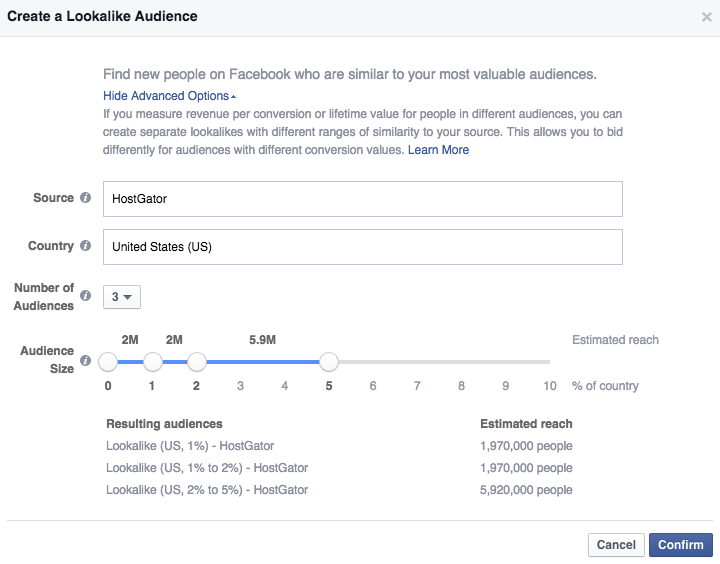Screen dimensions: 720x564
Task: Click Lookalike (US, 1%) - HostGator row
Action: [190, 446]
